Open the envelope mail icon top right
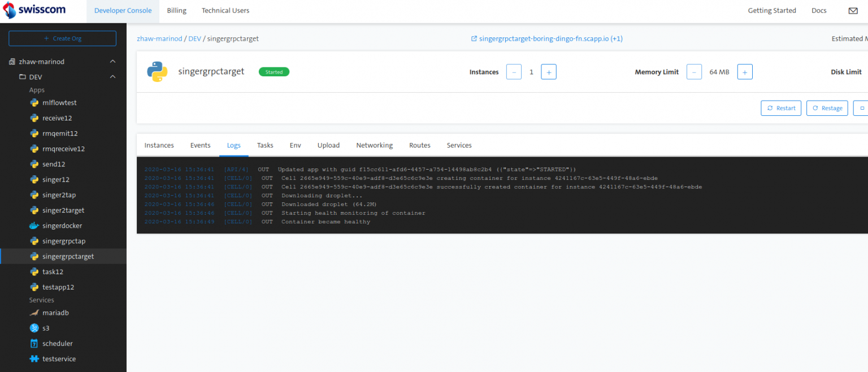Image resolution: width=868 pixels, height=372 pixels. (853, 10)
